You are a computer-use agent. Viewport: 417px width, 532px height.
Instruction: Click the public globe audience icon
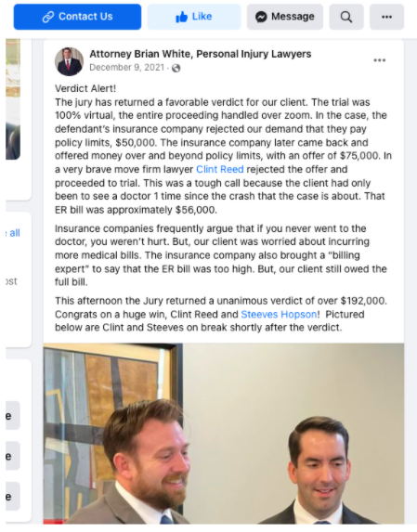pos(176,68)
